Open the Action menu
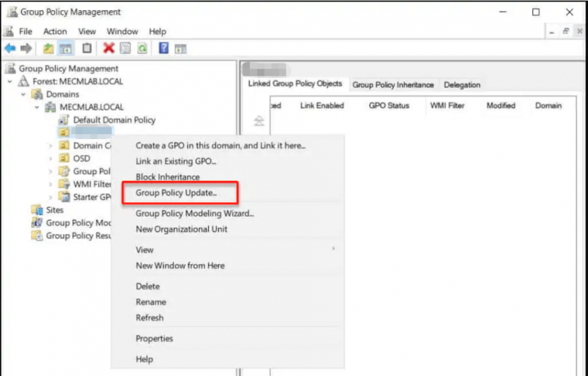This screenshot has width=588, height=376. [x=54, y=32]
